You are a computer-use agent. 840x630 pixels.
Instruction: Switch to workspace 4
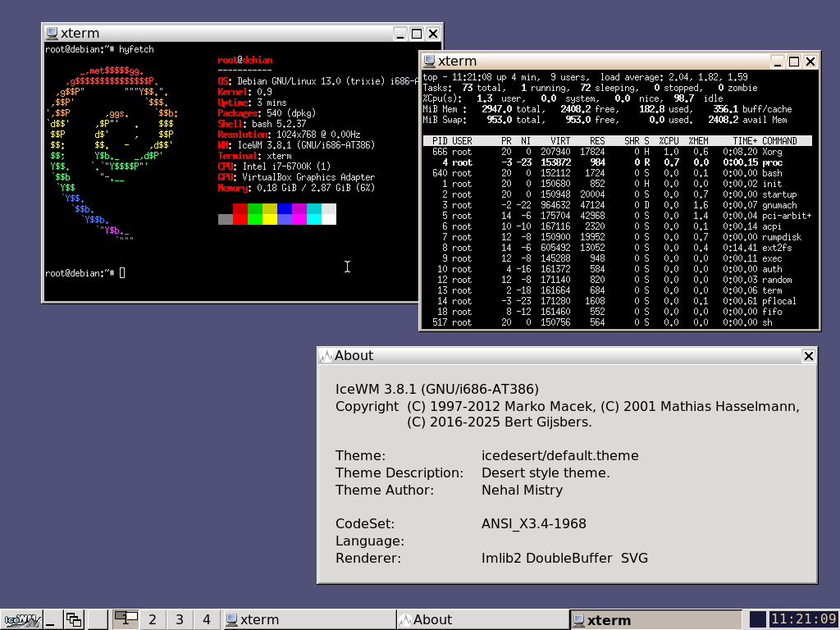[207, 620]
